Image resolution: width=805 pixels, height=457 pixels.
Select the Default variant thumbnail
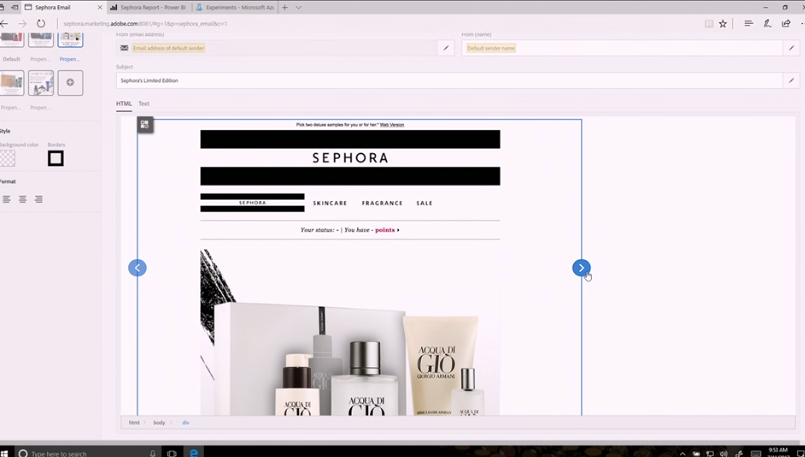click(x=11, y=40)
